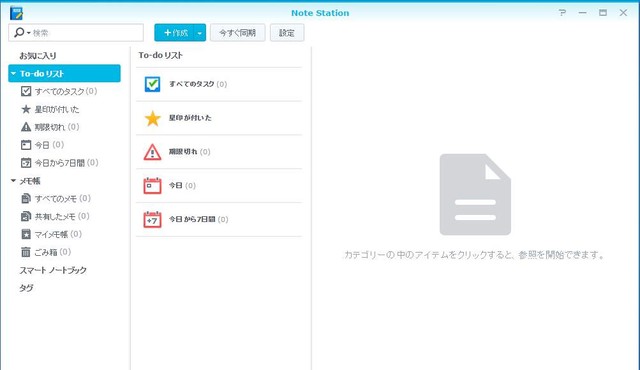Select すべてのメモ (0) label
The height and width of the screenshot is (370, 640).
click(62, 198)
